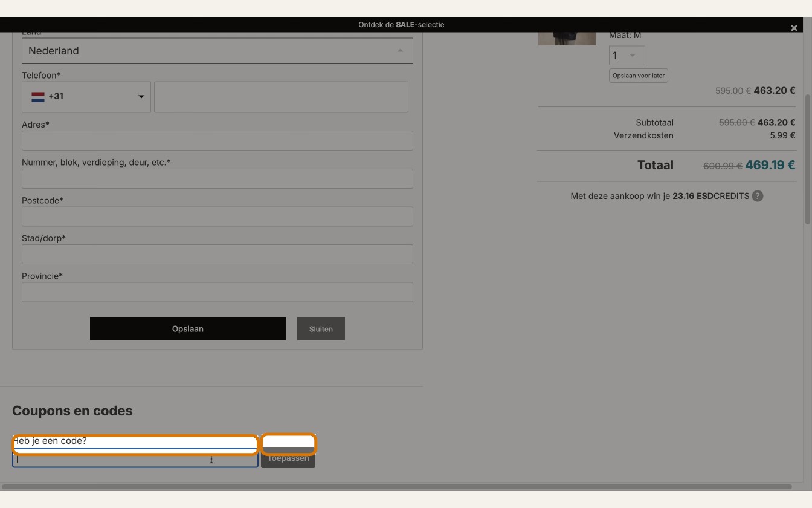Click the Totaal label
This screenshot has height=508, width=812.
point(656,165)
